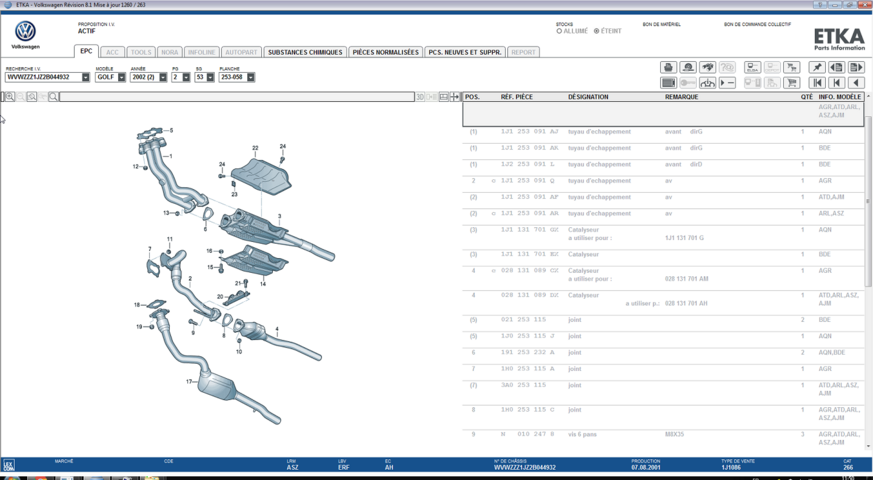Open the Modèle GOLF dropdown

[x=121, y=77]
